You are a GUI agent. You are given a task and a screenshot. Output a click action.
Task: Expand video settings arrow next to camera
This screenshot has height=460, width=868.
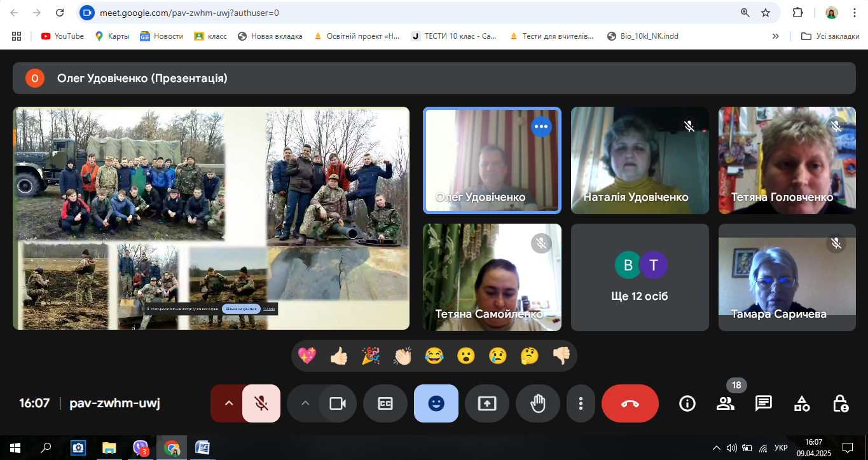[x=305, y=403]
